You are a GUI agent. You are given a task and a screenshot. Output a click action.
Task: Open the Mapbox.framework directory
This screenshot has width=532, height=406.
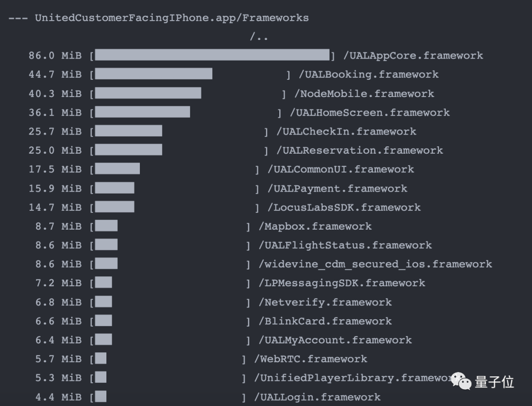315,227
